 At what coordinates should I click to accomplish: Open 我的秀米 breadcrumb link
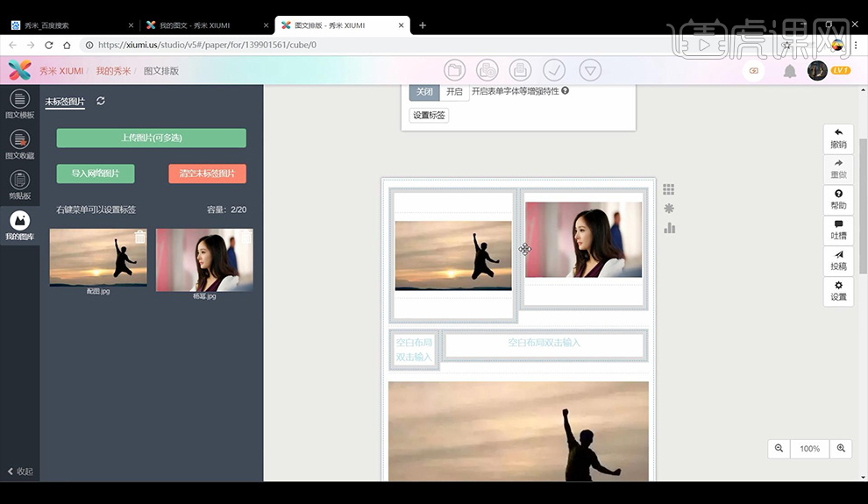[113, 71]
